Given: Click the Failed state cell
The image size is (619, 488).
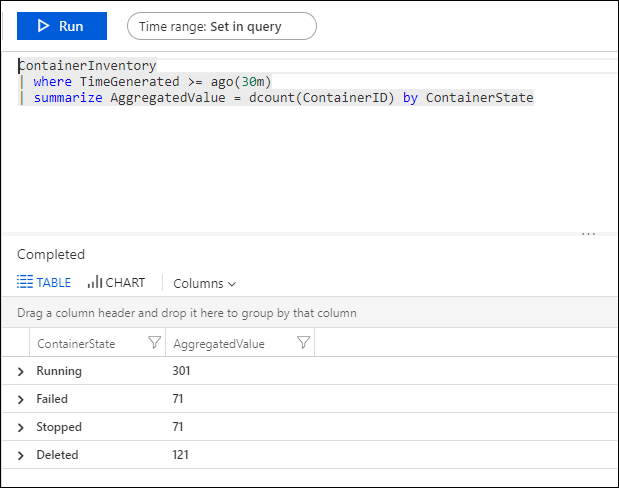Looking at the screenshot, I should [x=52, y=399].
